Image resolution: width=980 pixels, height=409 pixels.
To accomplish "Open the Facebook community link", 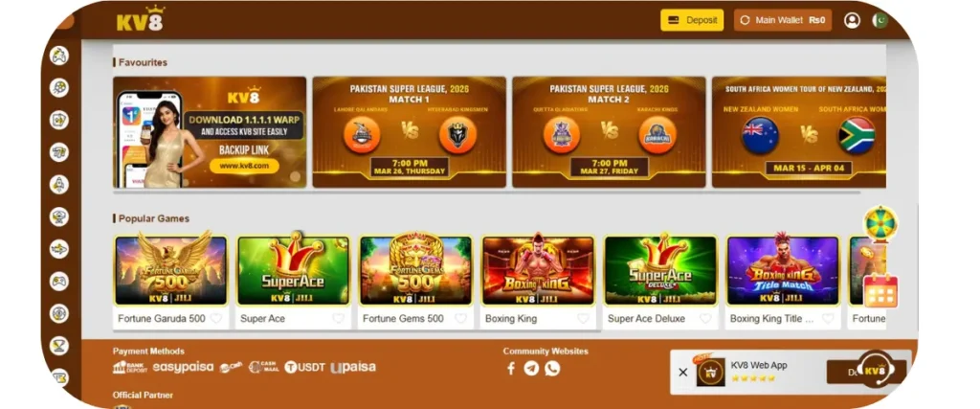I will click(511, 369).
